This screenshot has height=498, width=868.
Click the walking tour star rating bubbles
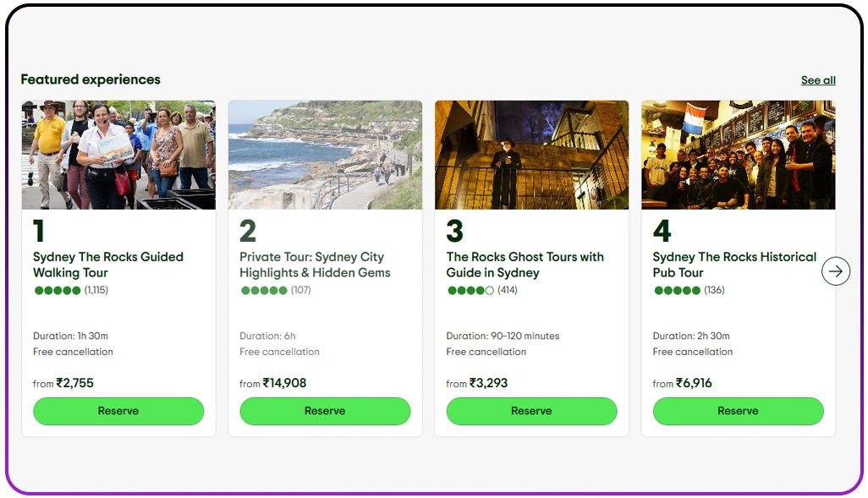(x=58, y=291)
